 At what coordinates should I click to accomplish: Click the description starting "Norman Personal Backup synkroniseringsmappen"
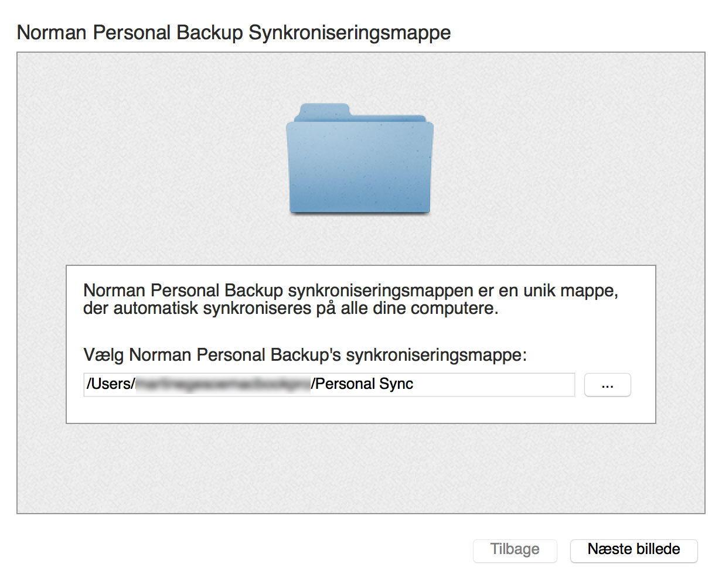click(x=351, y=299)
